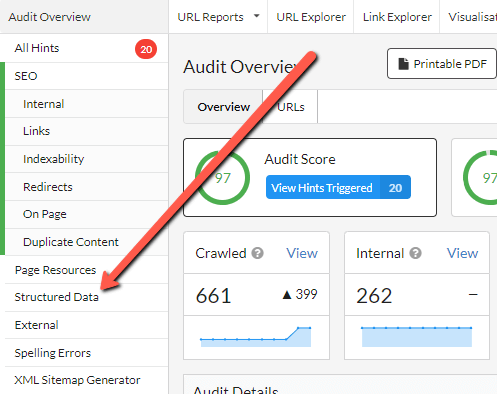This screenshot has height=394, width=497.
Task: Open the XML Sitemap Generator
Action: [77, 380]
